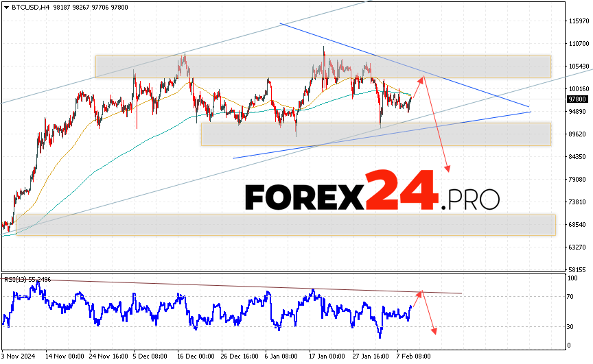Click the triangle icon before BTCUSD,H4 title
Viewport: 593px width, 364px height.
(5, 6)
